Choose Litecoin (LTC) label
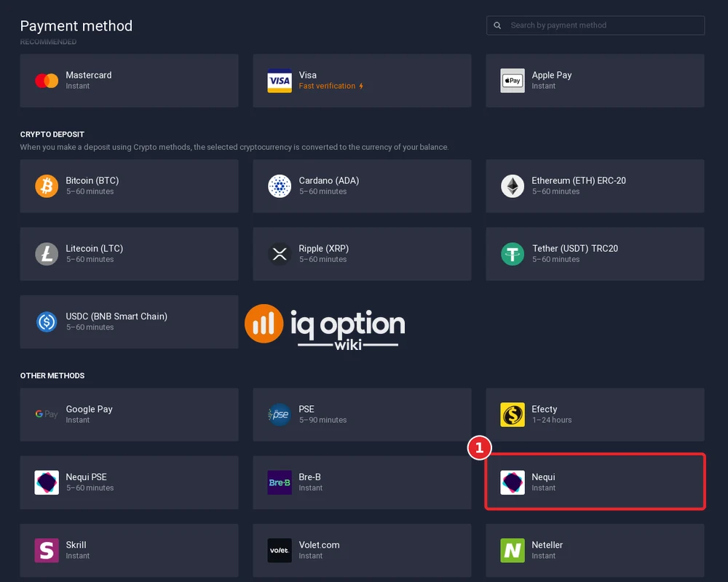The height and width of the screenshot is (582, 728). coord(94,248)
